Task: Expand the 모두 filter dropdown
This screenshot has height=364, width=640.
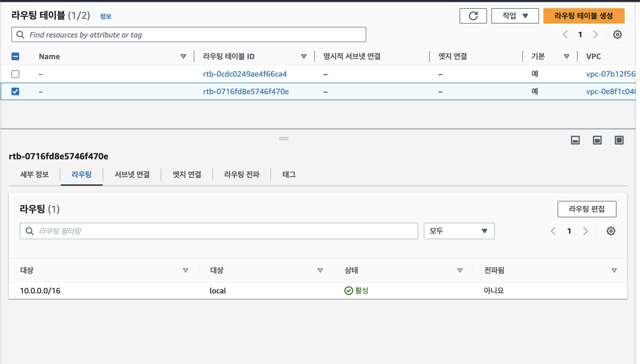Action: click(x=459, y=231)
